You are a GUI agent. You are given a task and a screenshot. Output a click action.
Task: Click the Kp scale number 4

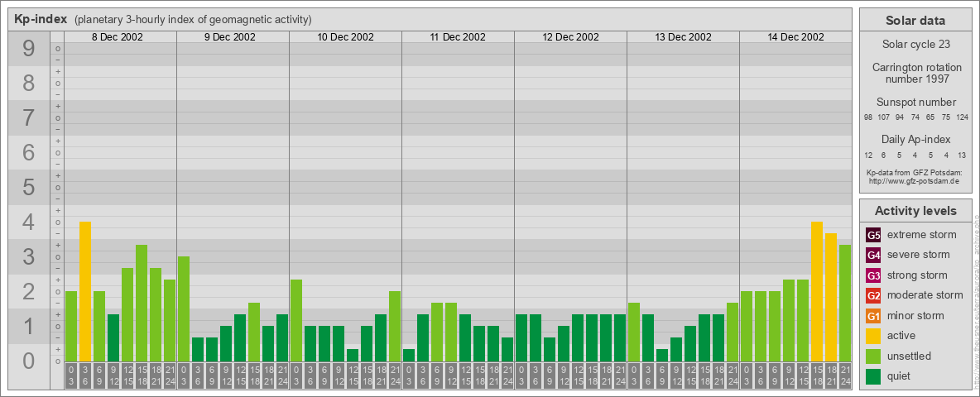click(x=28, y=222)
